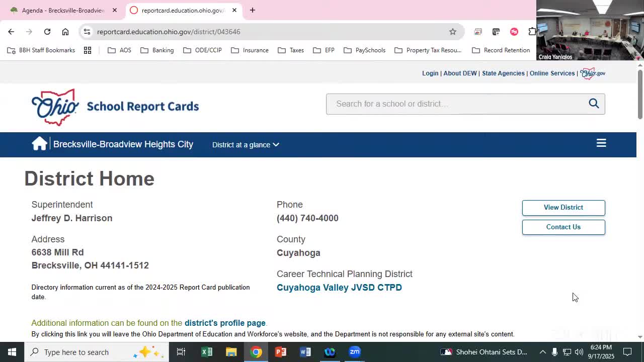Open the Record Retention bookmarks folder
644x362 pixels.
pyautogui.click(x=501, y=50)
